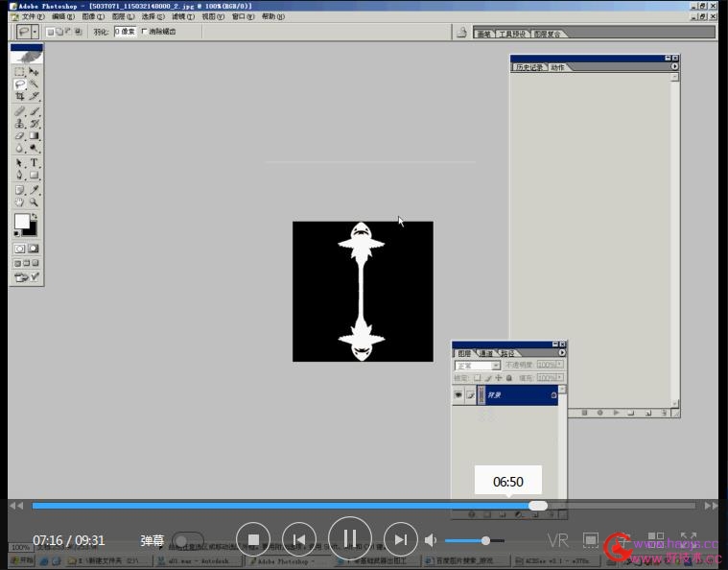728x570 pixels.
Task: Switch to Quick Mask Mode
Action: click(34, 249)
